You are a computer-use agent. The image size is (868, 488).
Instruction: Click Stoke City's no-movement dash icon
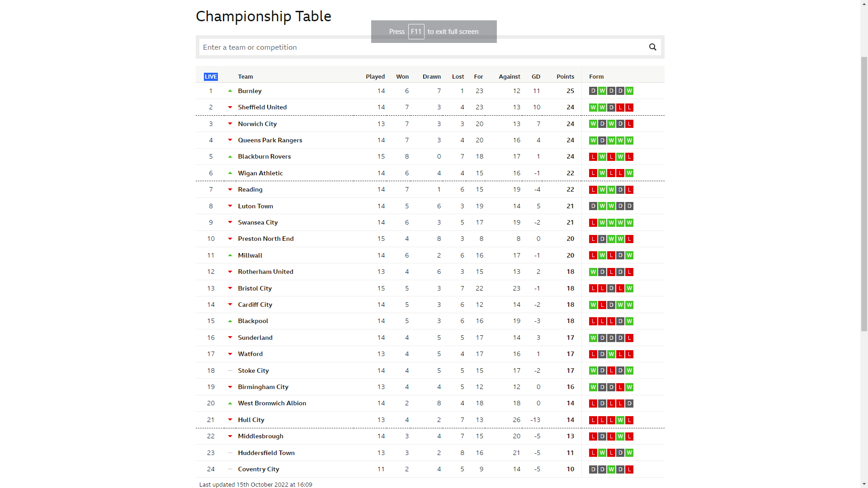click(230, 371)
